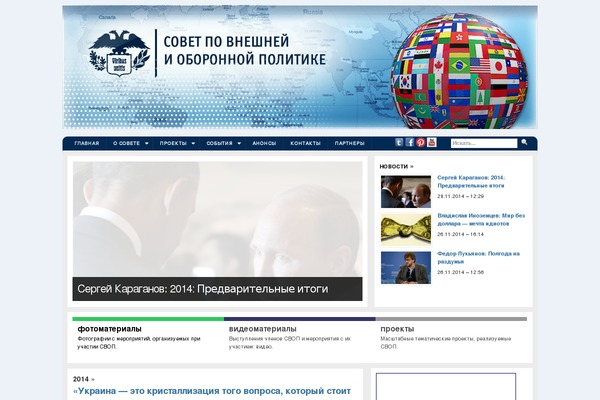
Task: Open article '«Украина — это кристаллизация того вопроса'
Action: point(212,391)
